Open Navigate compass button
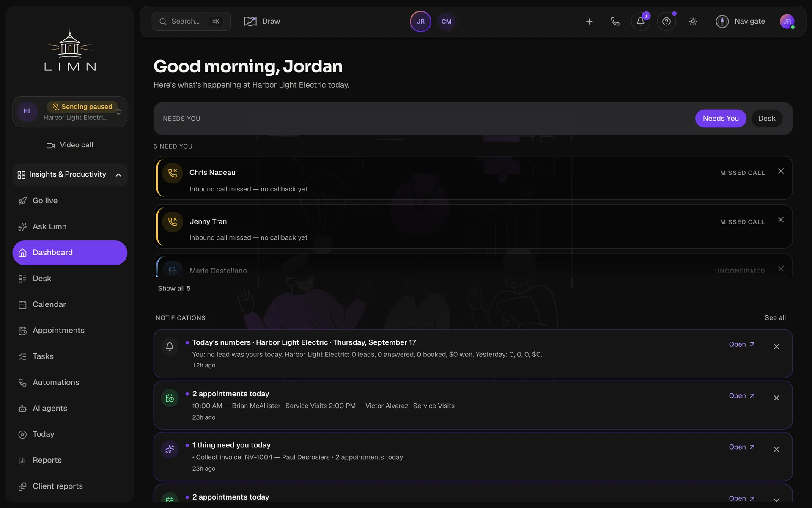 741,21
